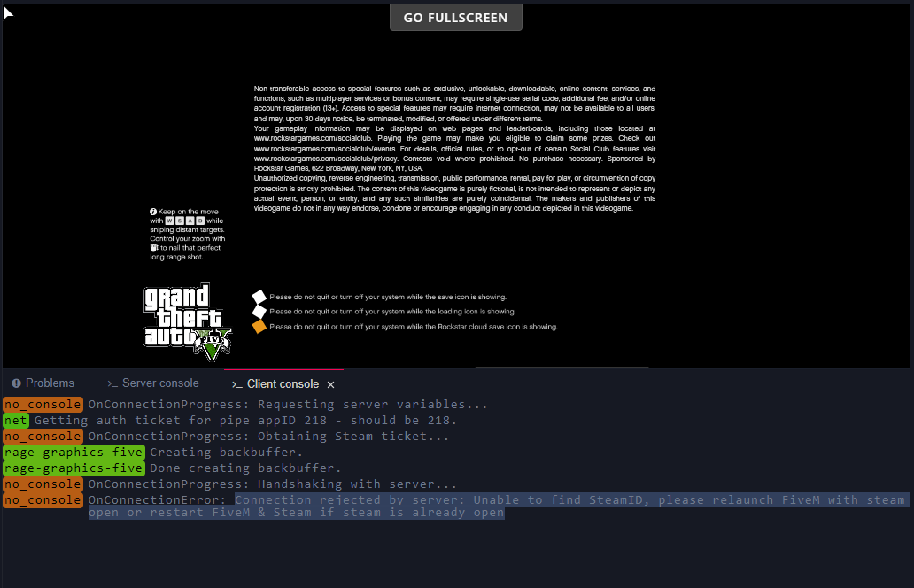The image size is (914, 588).
Task: Click the Client console prompt icon
Action: coord(236,384)
